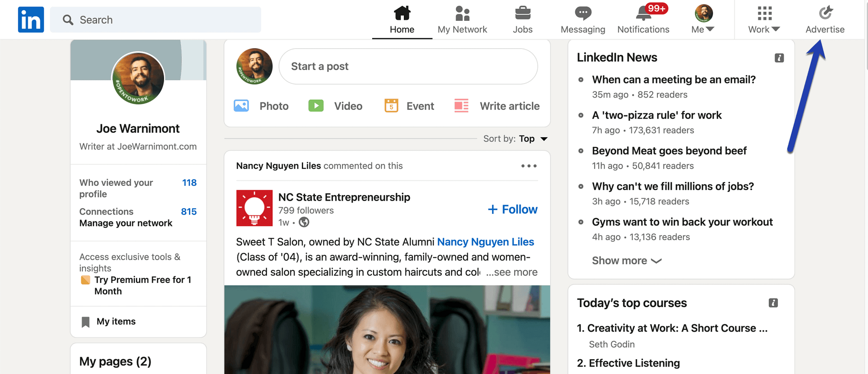Click the search magnifier icon
The height and width of the screenshot is (374, 868).
click(68, 20)
